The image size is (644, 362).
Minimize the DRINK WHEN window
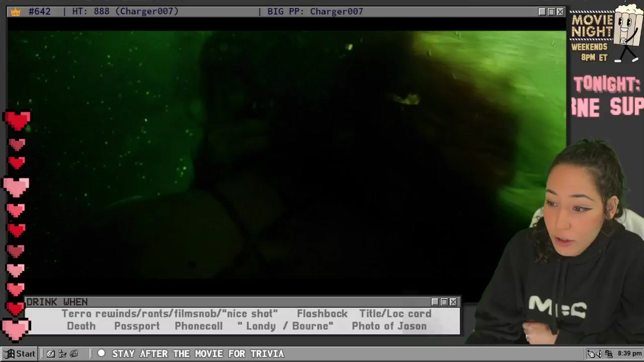click(x=435, y=302)
